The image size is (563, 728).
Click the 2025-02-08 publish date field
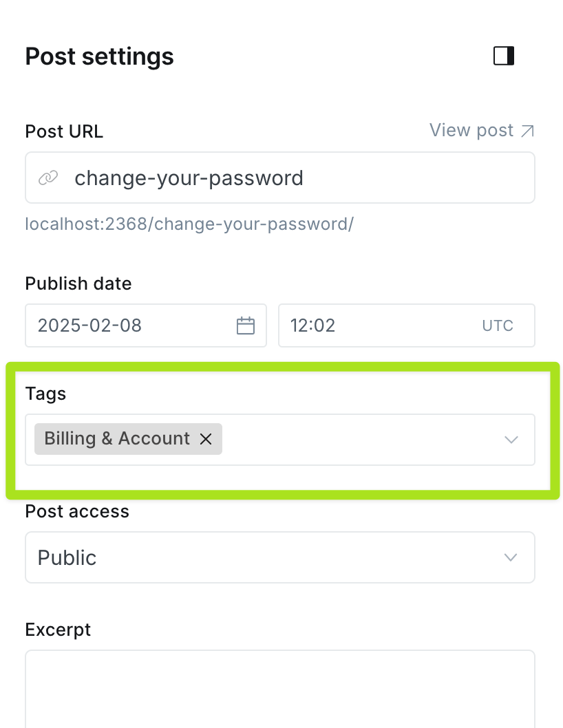(x=124, y=325)
